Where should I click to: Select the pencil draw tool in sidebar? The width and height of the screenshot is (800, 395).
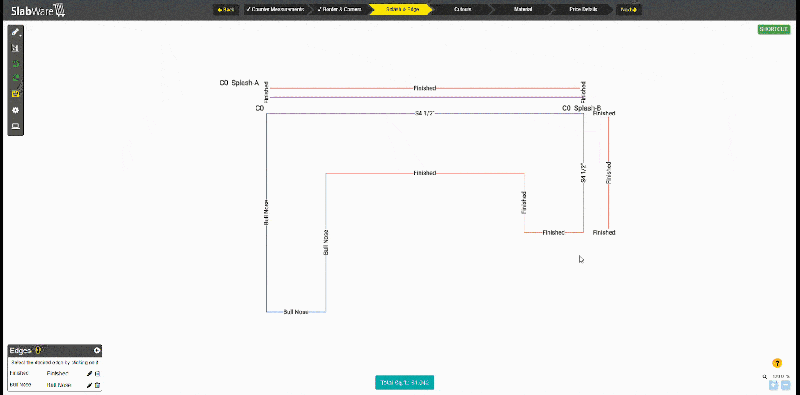point(15,32)
